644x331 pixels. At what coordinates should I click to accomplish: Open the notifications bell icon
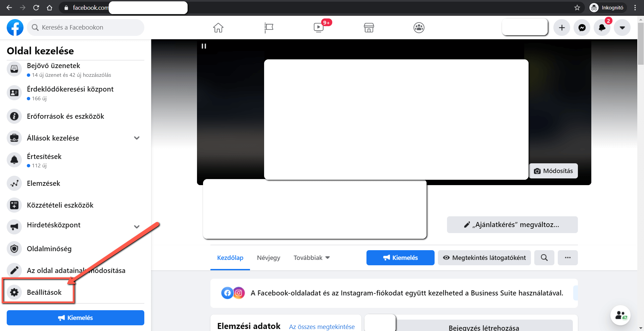click(602, 27)
